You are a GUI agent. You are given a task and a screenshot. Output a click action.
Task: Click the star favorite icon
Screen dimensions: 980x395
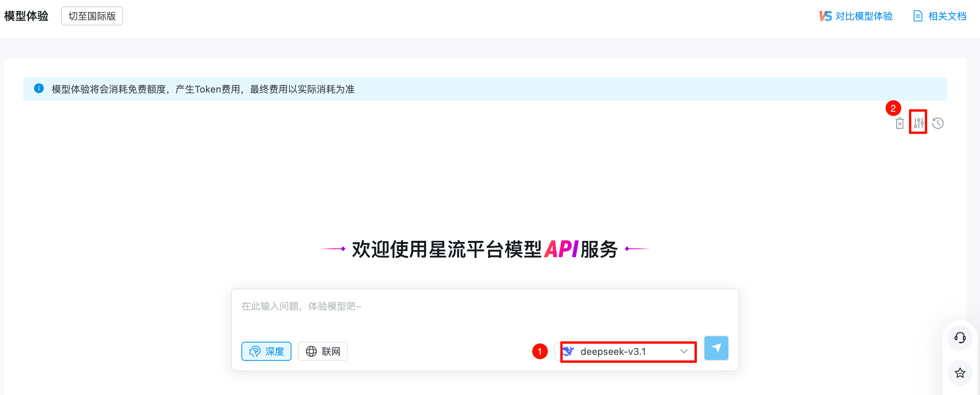click(x=960, y=373)
